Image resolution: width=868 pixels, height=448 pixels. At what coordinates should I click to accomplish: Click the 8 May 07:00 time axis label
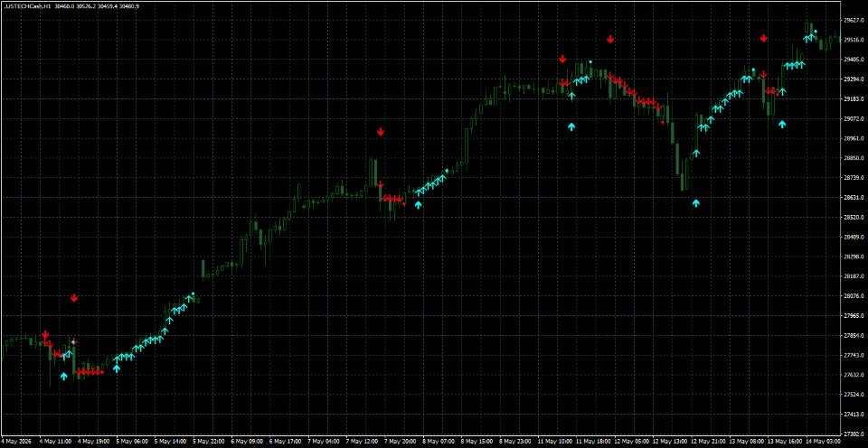tap(439, 442)
